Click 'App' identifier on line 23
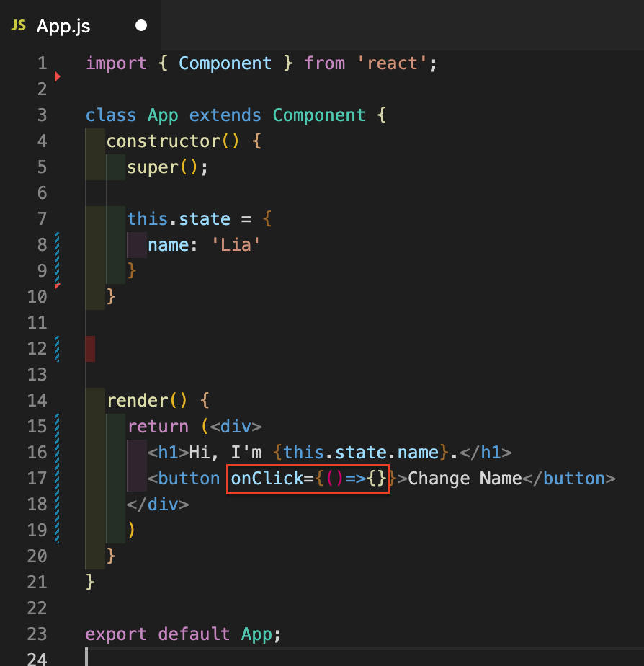The width and height of the screenshot is (644, 666). click(257, 634)
